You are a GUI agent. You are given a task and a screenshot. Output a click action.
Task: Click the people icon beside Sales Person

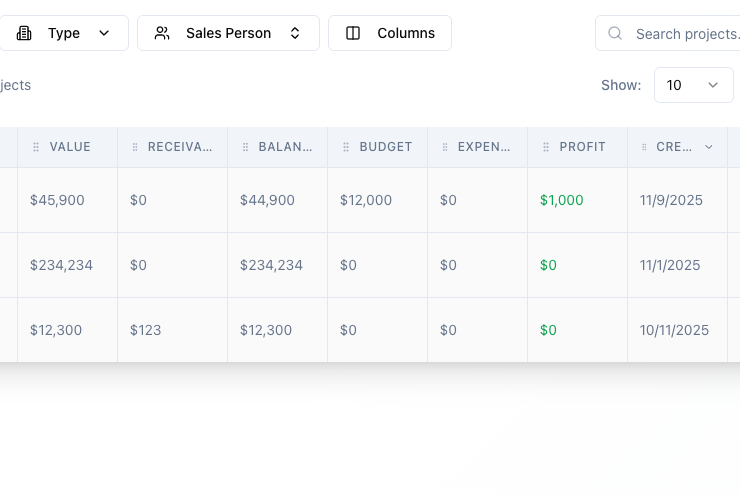pyautogui.click(x=162, y=33)
